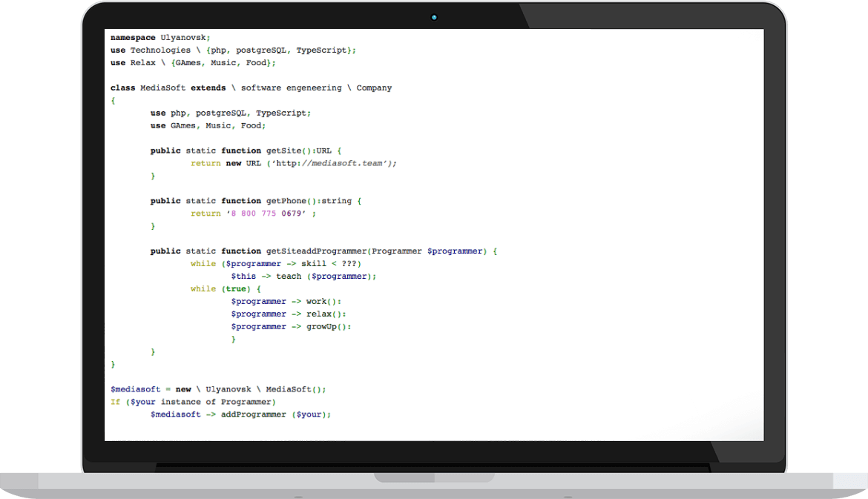Click the '$programmer -> work():' line
Image resolution: width=868 pixels, height=499 pixels.
(286, 302)
